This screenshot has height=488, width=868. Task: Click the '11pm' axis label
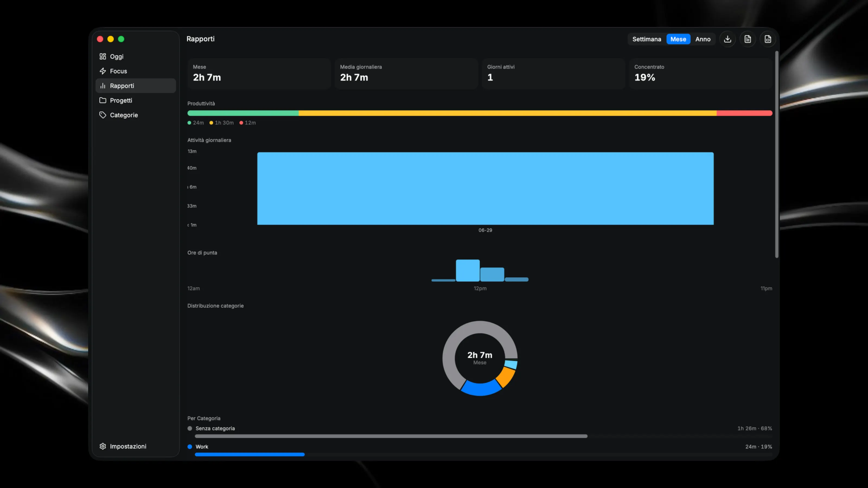(766, 289)
